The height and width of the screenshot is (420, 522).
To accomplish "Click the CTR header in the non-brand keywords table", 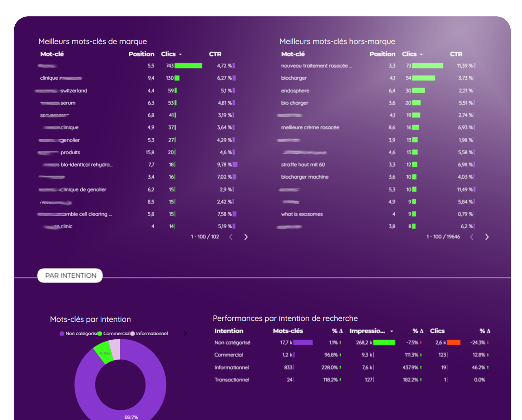I will point(456,54).
